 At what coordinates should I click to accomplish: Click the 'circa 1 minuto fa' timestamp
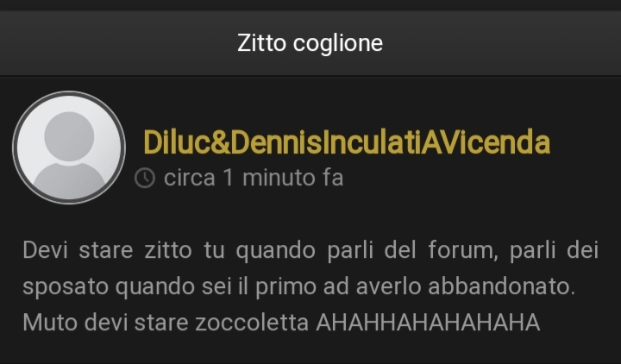click(x=254, y=178)
